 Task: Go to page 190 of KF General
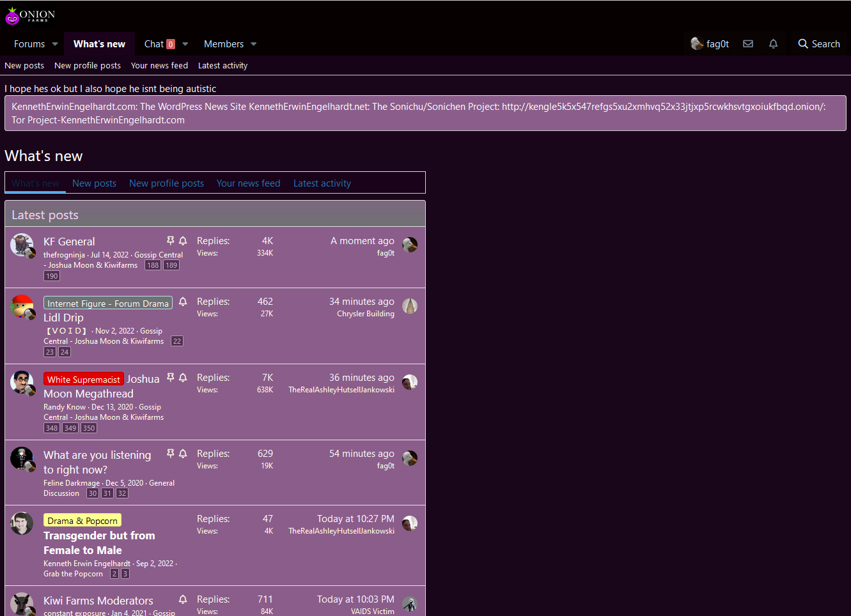pos(52,276)
